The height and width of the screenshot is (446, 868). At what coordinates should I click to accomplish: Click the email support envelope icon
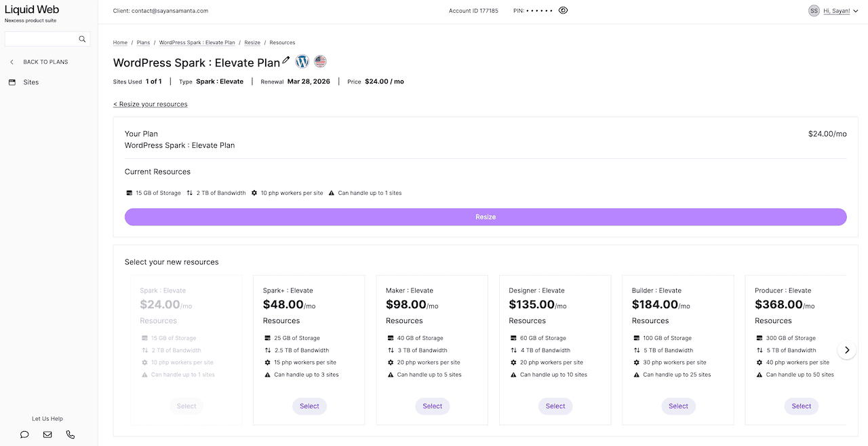(47, 434)
